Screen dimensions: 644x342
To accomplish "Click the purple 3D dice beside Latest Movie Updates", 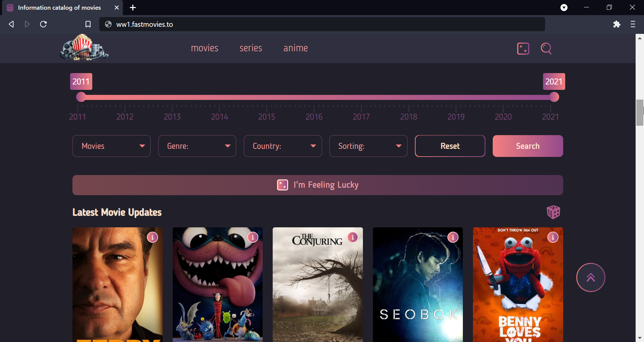I will (553, 212).
